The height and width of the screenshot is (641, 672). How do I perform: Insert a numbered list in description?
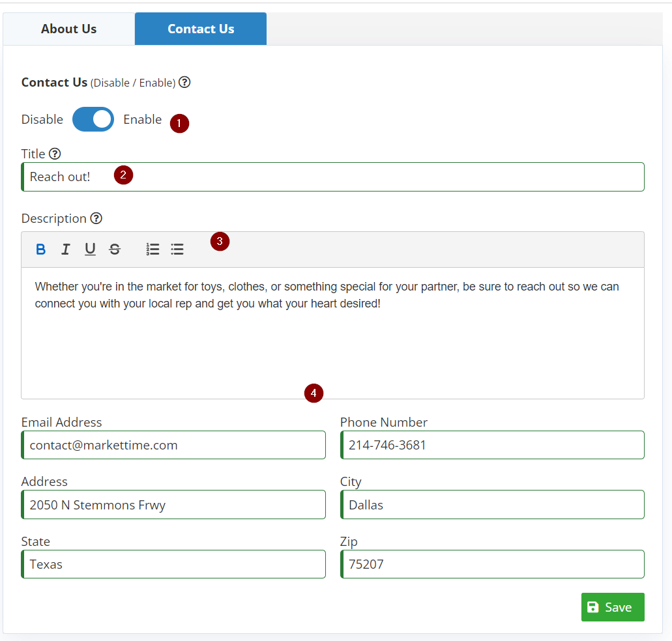pos(153,249)
